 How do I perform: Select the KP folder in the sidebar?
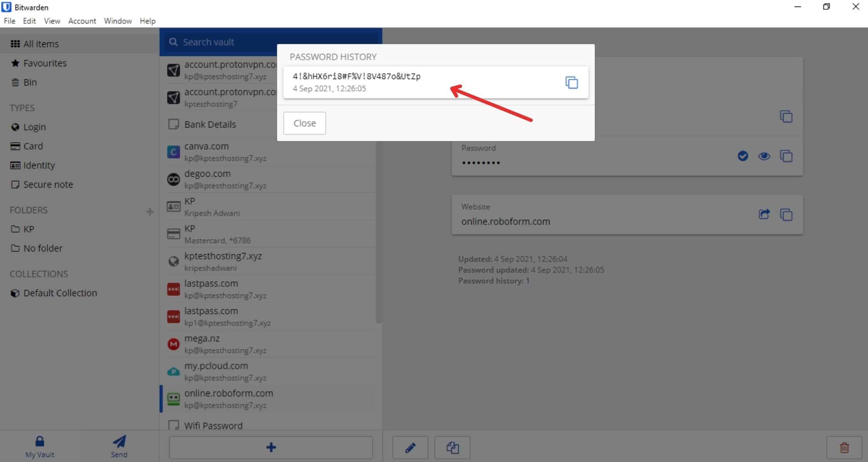pos(28,229)
